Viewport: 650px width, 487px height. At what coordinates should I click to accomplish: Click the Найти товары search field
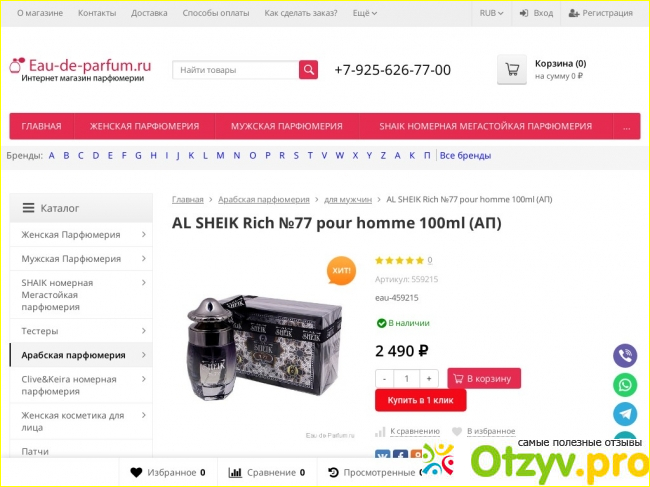point(235,70)
